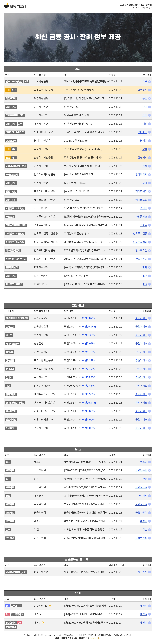Click link icon in 형지I&C row

pyautogui.click(x=149, y=352)
